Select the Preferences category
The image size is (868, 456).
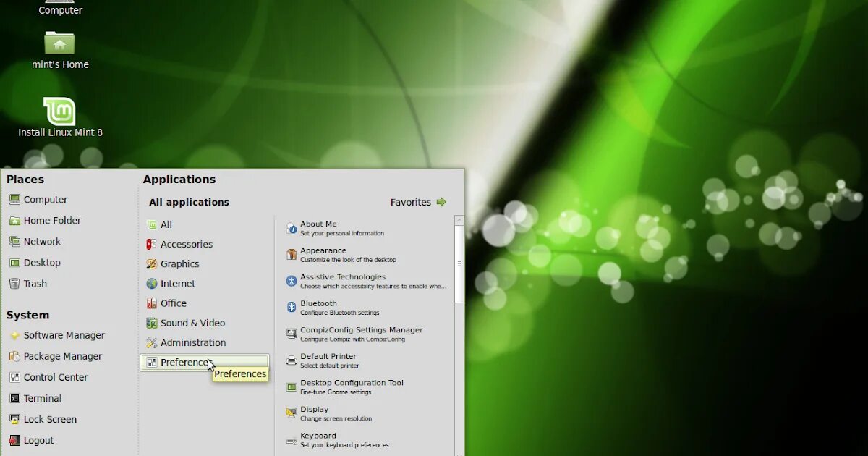[x=205, y=363]
